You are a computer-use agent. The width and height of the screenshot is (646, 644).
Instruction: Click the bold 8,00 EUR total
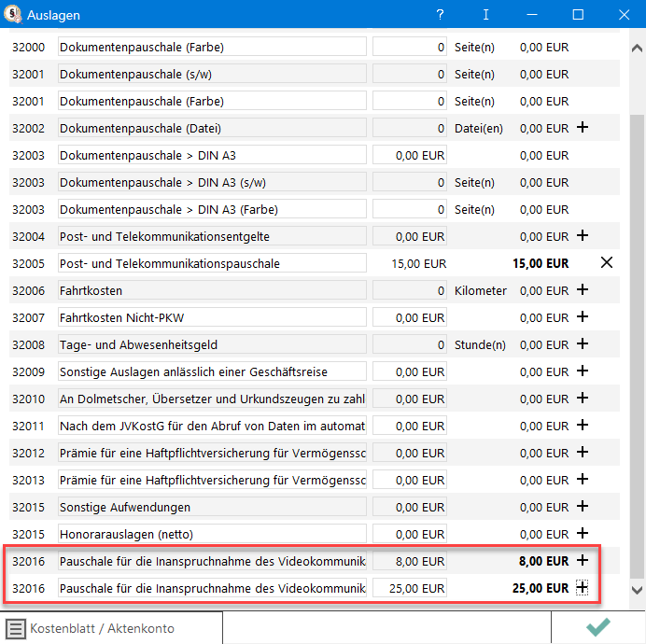point(544,561)
